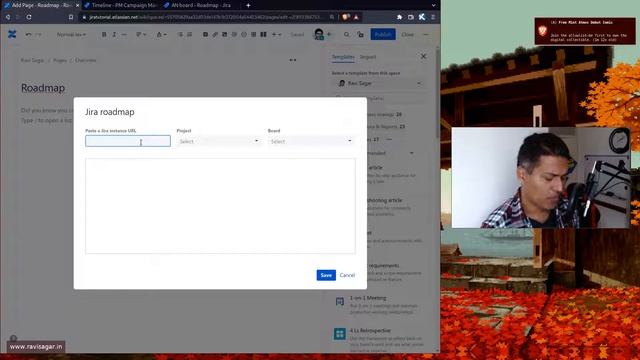Open page restrictions lock icon
The image size is (640, 360).
click(360, 35)
